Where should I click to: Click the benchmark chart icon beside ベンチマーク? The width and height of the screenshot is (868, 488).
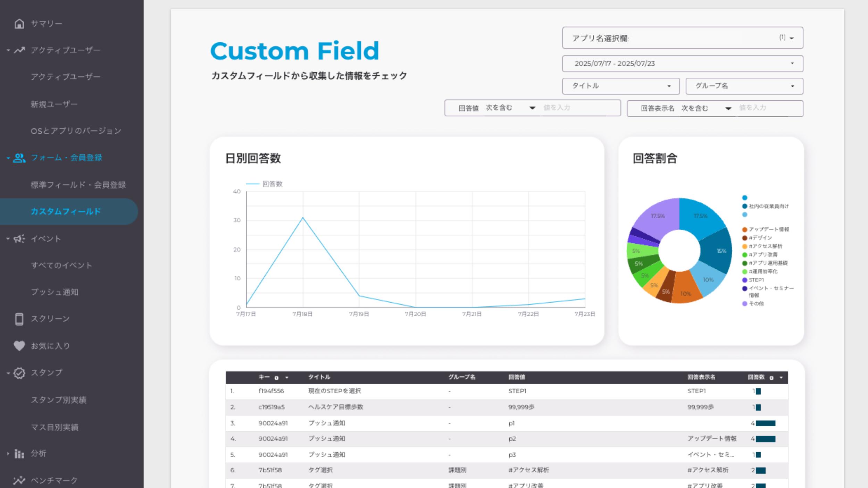[x=19, y=480]
